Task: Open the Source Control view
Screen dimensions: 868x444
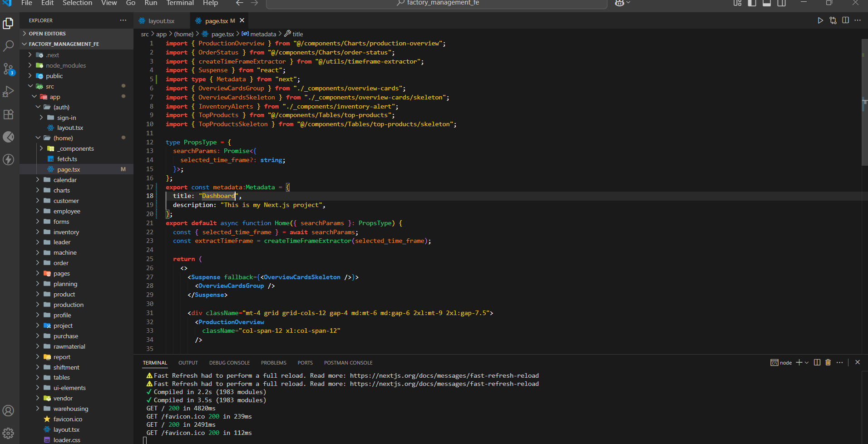Action: click(8, 69)
